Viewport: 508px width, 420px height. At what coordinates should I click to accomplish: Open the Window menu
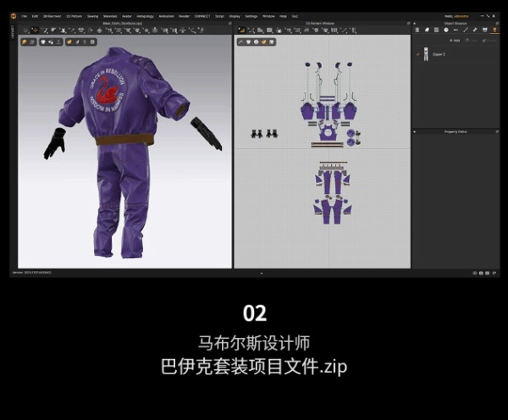(268, 16)
